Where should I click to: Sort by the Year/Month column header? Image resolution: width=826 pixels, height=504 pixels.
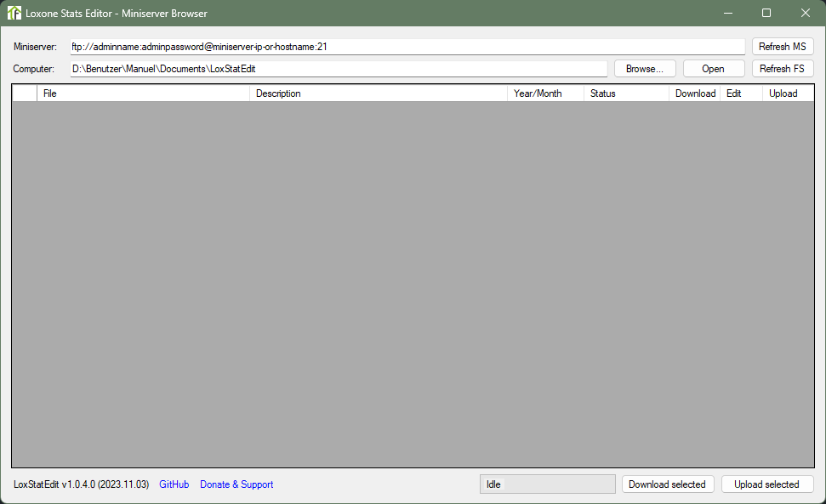pyautogui.click(x=545, y=93)
